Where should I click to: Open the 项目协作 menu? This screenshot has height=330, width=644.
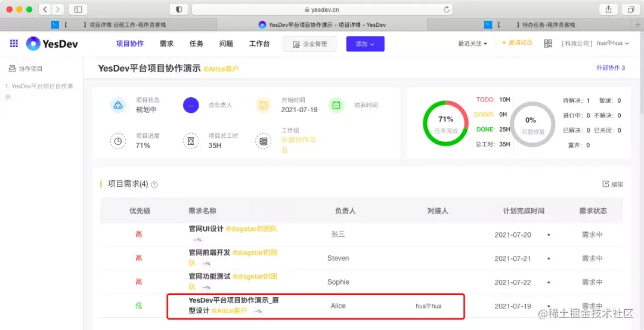coord(130,44)
